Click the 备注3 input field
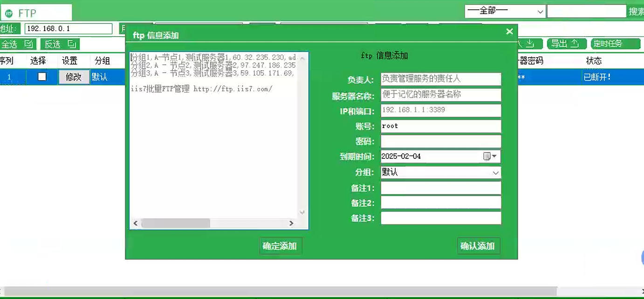The width and height of the screenshot is (644, 299). coord(441,218)
